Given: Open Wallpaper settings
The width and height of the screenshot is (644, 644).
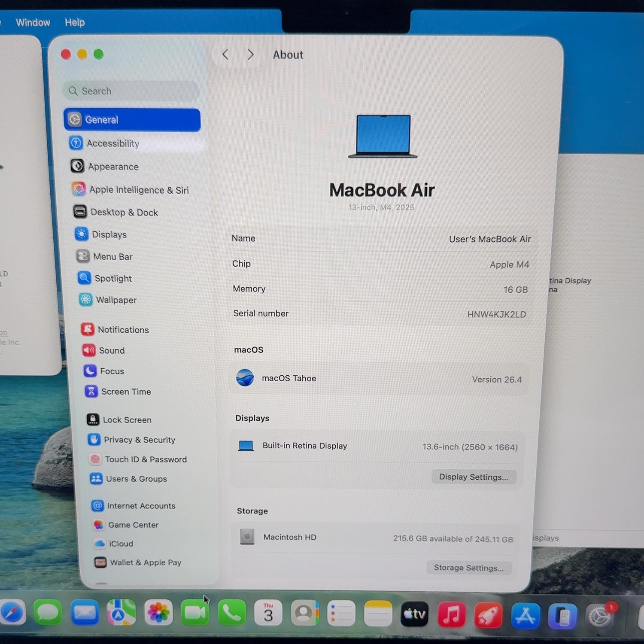Looking at the screenshot, I should [107, 300].
